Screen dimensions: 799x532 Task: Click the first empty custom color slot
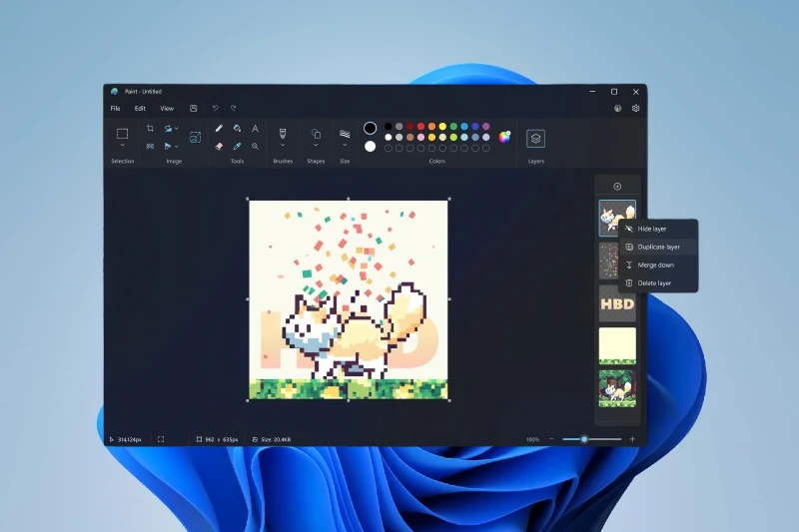[x=389, y=148]
